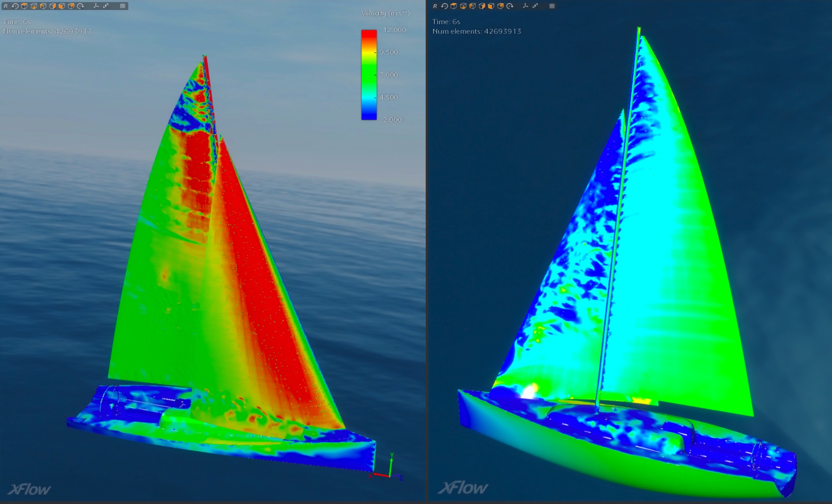The height and width of the screenshot is (504, 832).
Task: Select top-face cube view in right viewport
Action: pyautogui.click(x=454, y=6)
